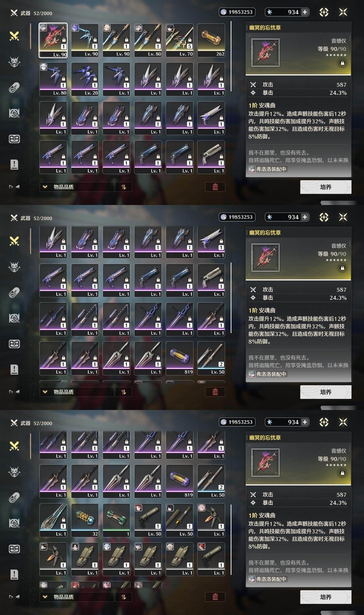Select the green tube item with count 1

[x=116, y=520]
